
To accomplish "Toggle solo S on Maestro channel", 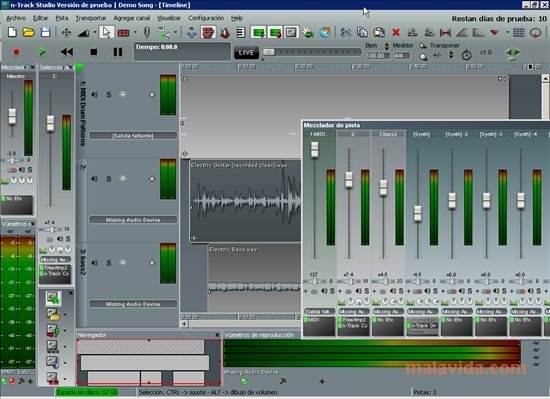I will coord(30,170).
